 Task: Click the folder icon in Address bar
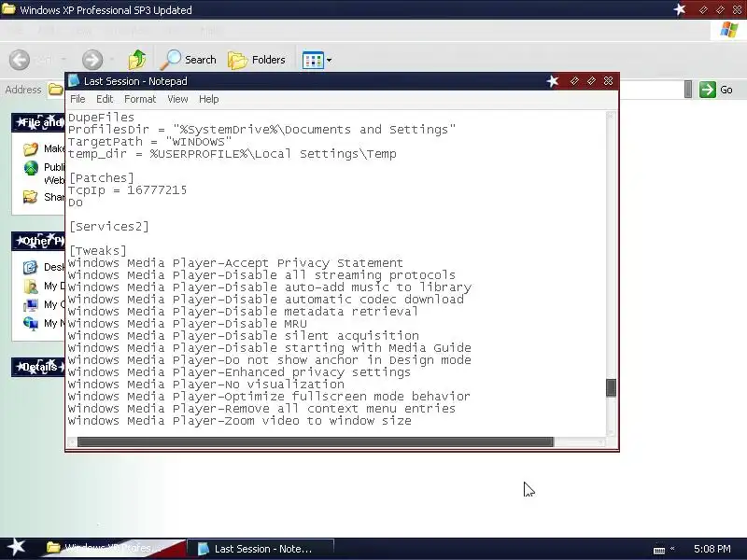tap(56, 89)
